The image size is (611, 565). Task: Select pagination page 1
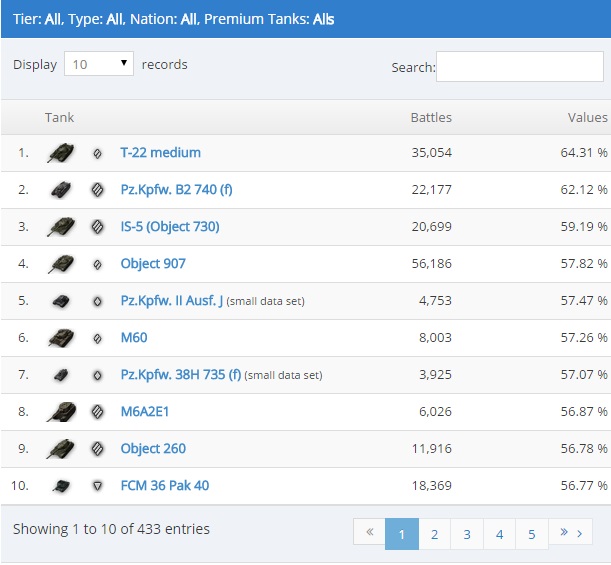coord(402,534)
